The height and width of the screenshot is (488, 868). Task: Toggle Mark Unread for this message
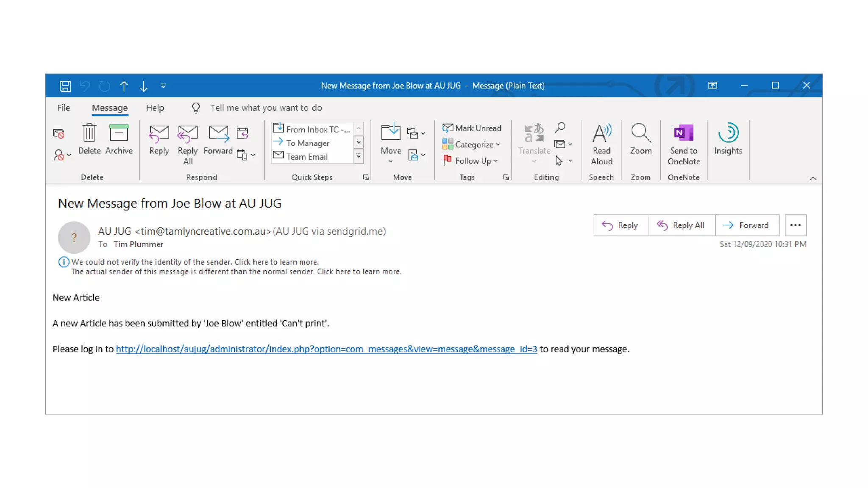[x=472, y=128]
